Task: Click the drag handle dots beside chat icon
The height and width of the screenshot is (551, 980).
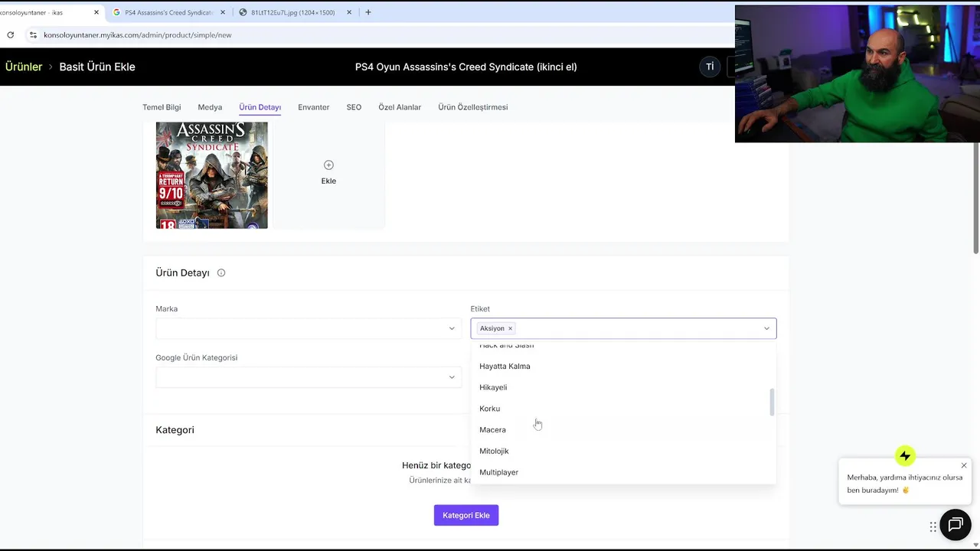Action: click(933, 527)
